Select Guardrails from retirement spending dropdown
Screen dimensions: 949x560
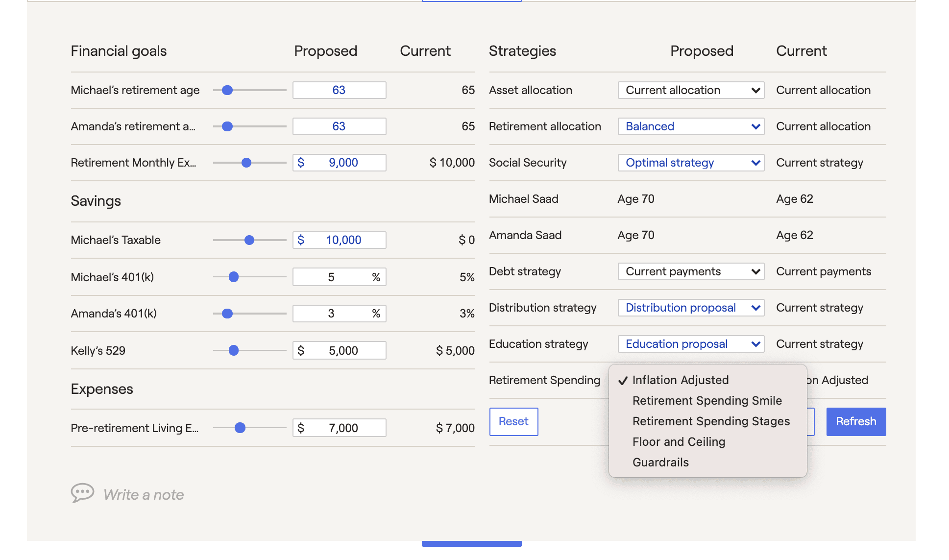pos(660,462)
